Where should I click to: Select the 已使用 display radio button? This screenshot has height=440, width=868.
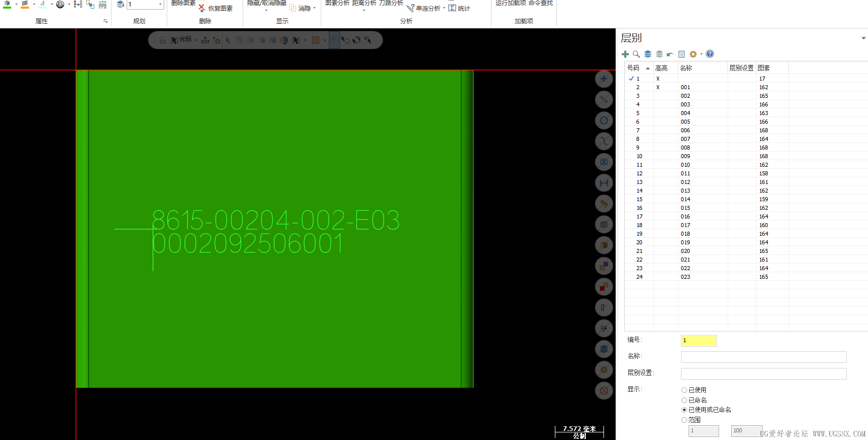684,390
